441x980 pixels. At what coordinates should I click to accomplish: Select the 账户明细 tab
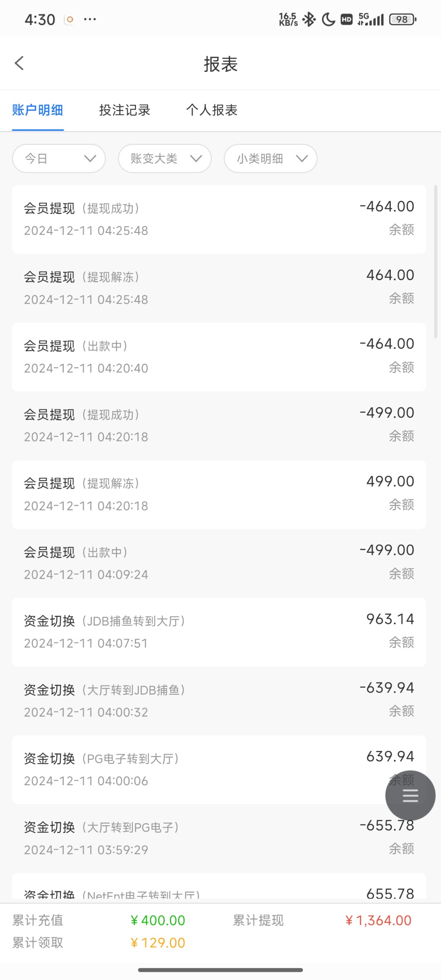pyautogui.click(x=38, y=110)
